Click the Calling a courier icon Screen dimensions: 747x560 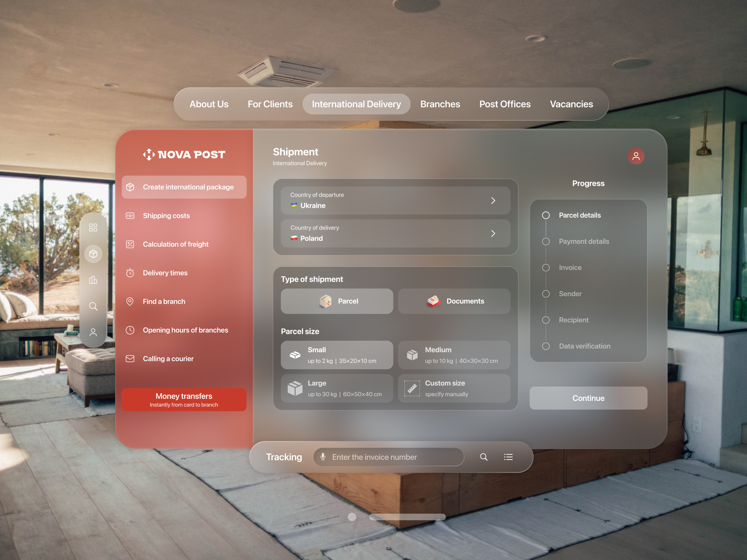(131, 359)
